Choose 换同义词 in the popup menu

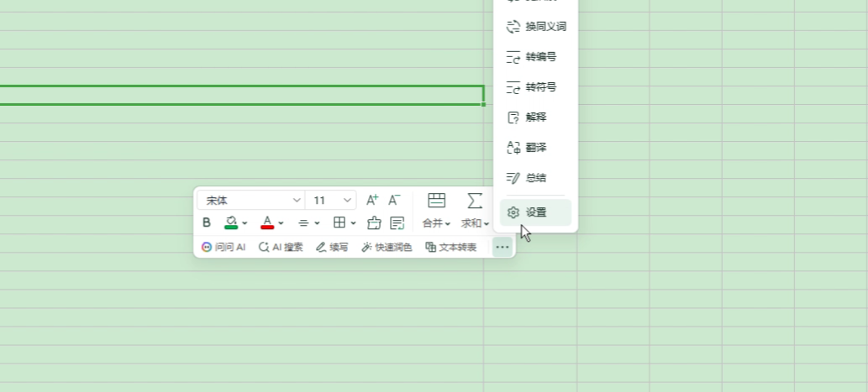click(x=544, y=26)
